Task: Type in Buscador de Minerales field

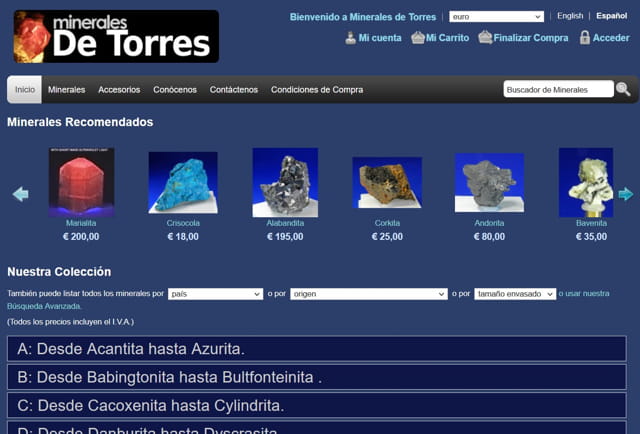Action: 558,90
